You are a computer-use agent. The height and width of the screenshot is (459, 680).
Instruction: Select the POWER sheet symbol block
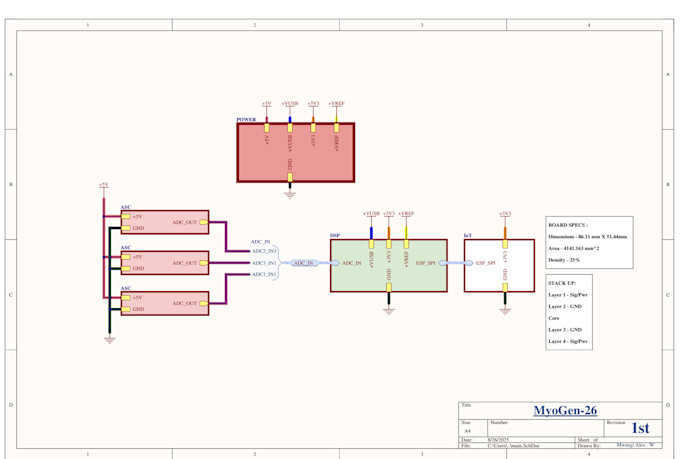(x=295, y=152)
